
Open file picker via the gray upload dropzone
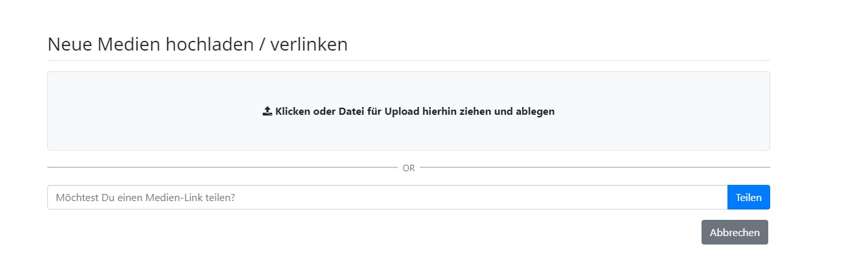[x=408, y=111]
